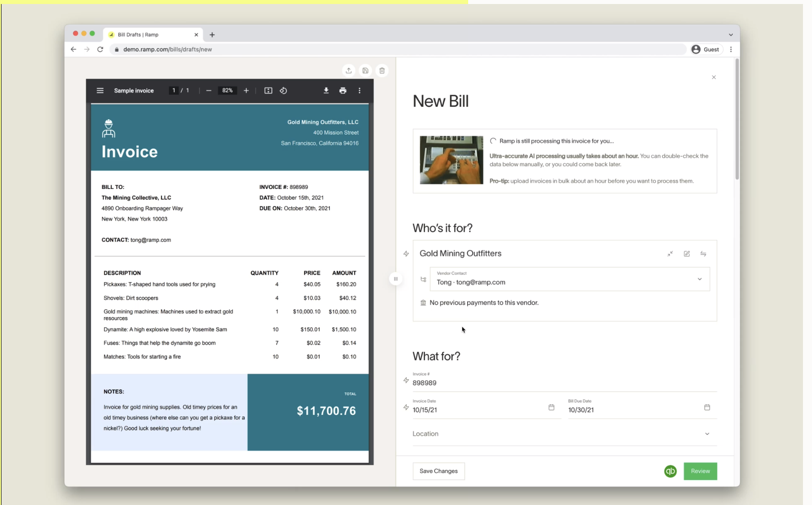
Task: Open the Bill Due Date calendar picker
Action: pyautogui.click(x=707, y=407)
